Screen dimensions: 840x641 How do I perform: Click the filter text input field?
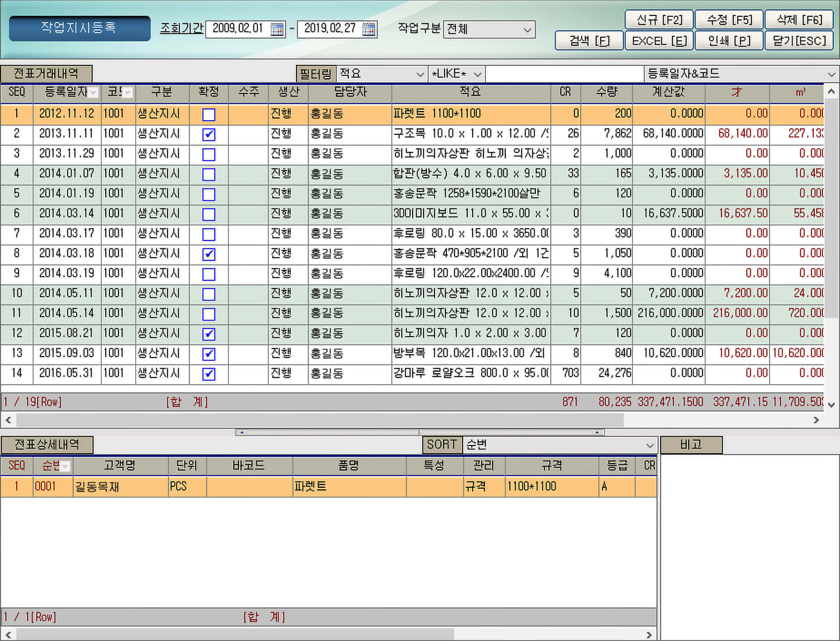(x=564, y=74)
